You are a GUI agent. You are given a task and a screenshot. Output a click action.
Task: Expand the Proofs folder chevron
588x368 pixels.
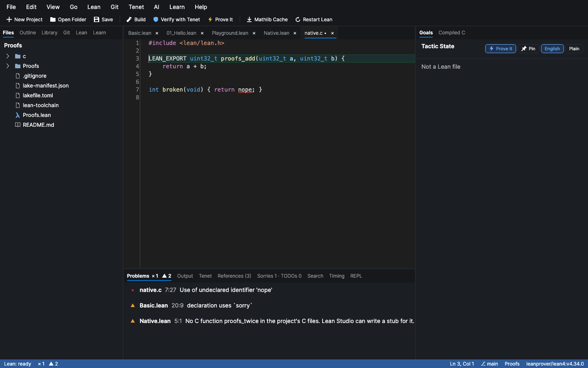pos(7,66)
